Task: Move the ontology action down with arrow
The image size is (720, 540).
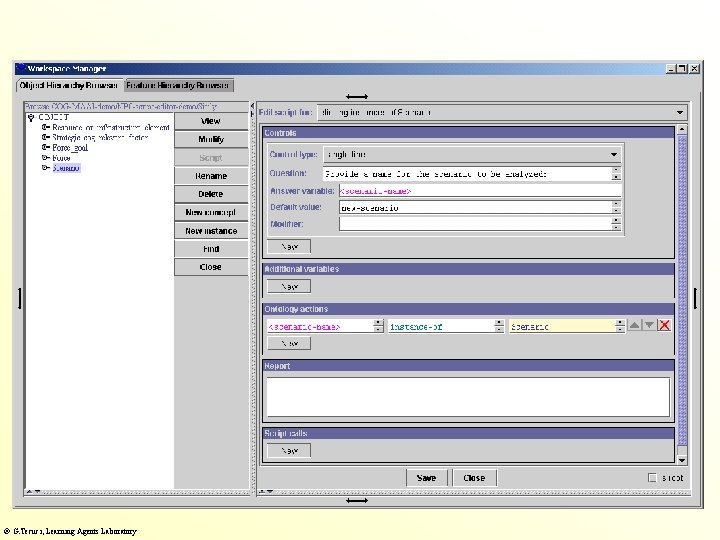Action: [649, 326]
